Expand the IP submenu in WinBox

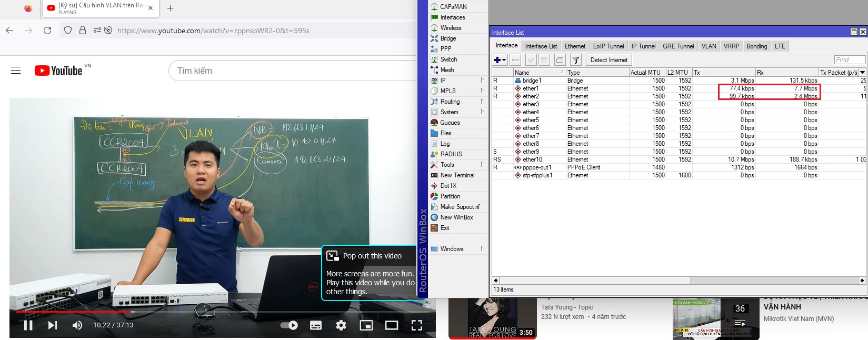click(482, 81)
